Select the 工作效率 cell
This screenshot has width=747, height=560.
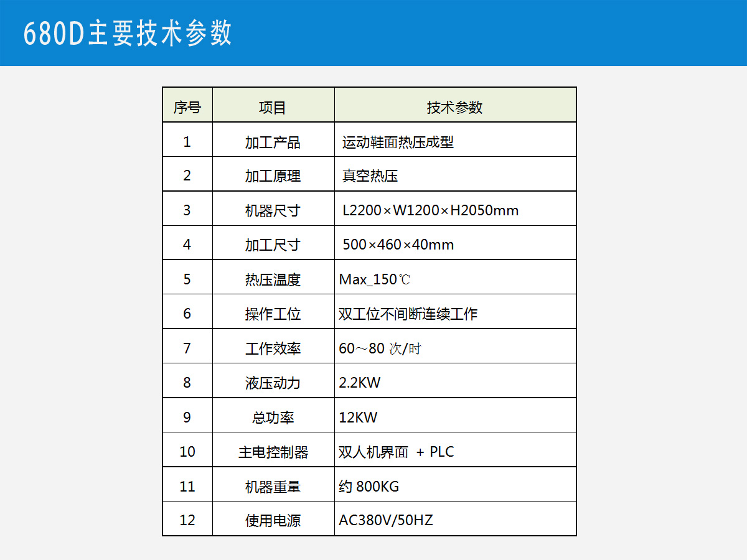click(273, 348)
